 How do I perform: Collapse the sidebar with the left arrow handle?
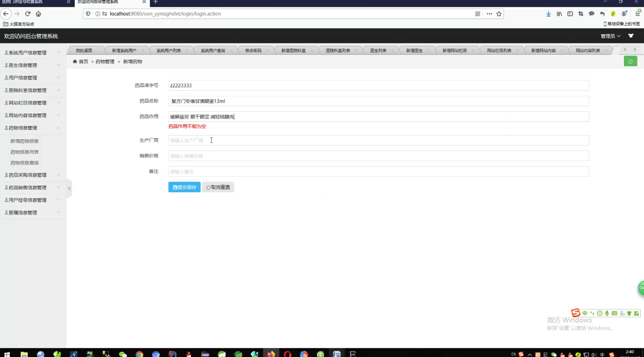click(69, 188)
